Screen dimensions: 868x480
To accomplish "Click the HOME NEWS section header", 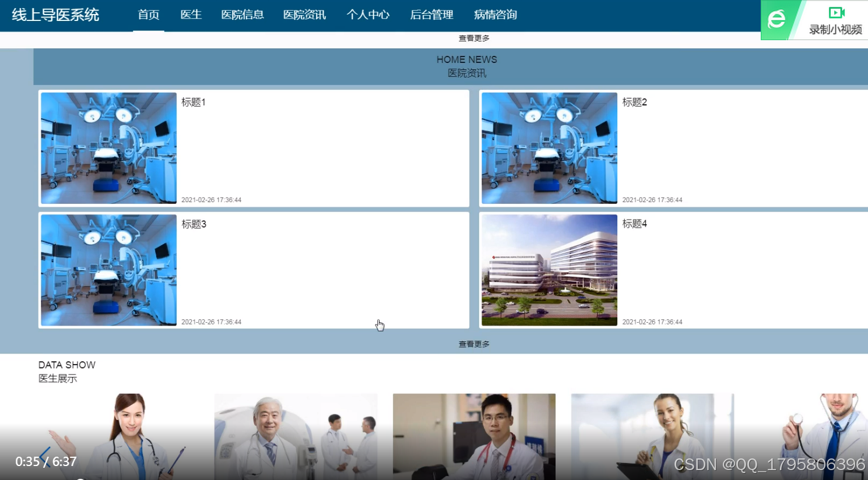I will [x=466, y=59].
